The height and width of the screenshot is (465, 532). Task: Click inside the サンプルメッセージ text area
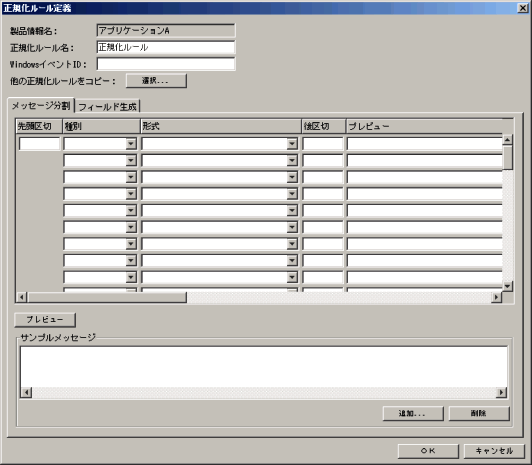tap(264, 367)
